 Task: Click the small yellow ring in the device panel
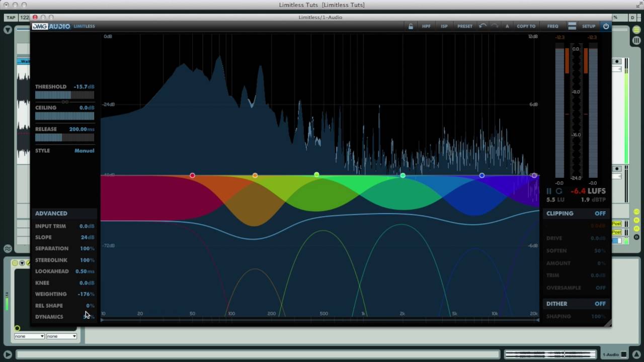point(17,328)
